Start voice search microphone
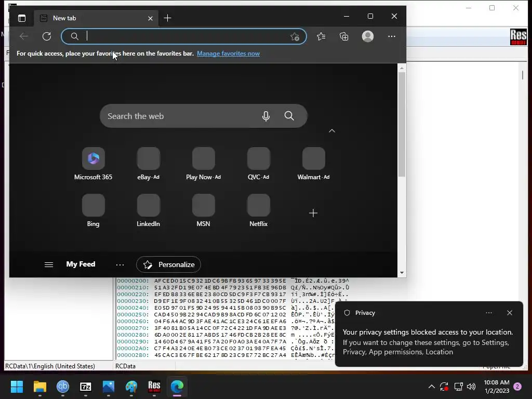532x399 pixels. [x=266, y=116]
